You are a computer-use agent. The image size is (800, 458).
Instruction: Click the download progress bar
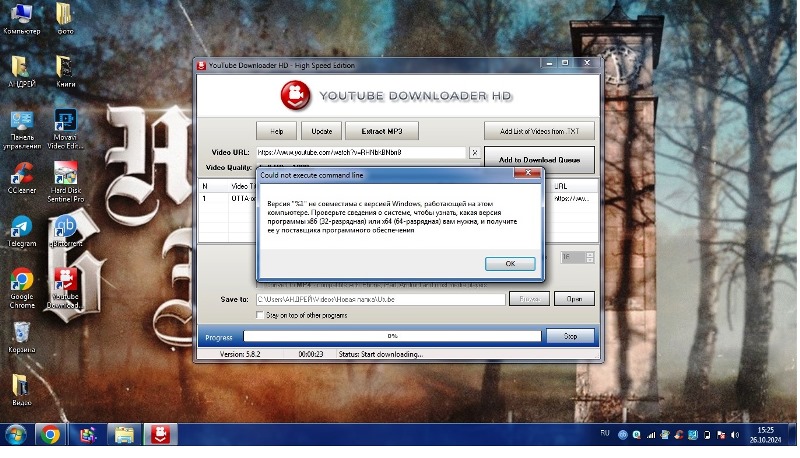pos(392,336)
